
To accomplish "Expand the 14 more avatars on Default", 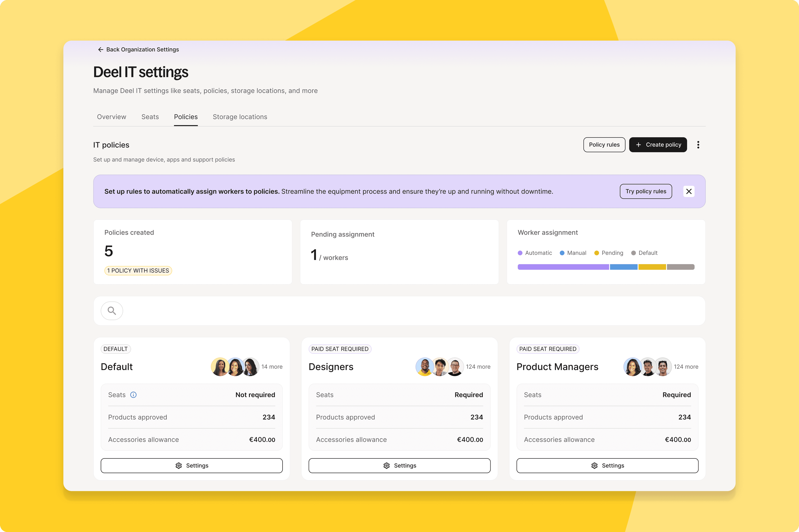I will [272, 367].
